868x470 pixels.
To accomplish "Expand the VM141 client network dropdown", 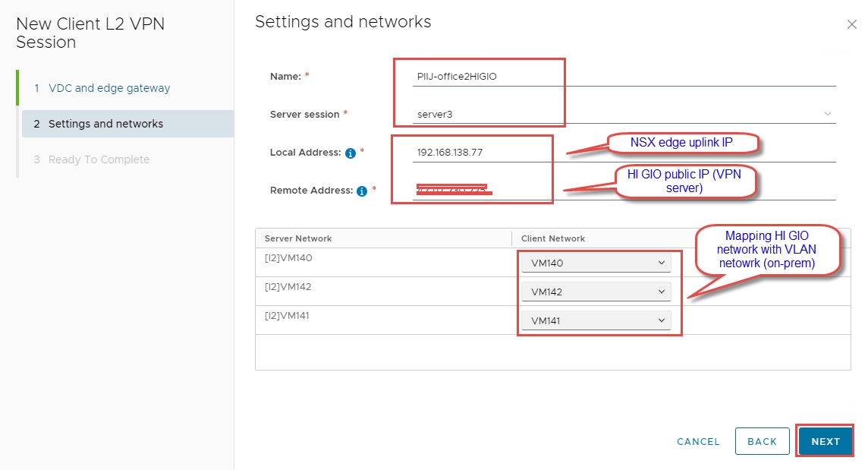I will pos(596,321).
